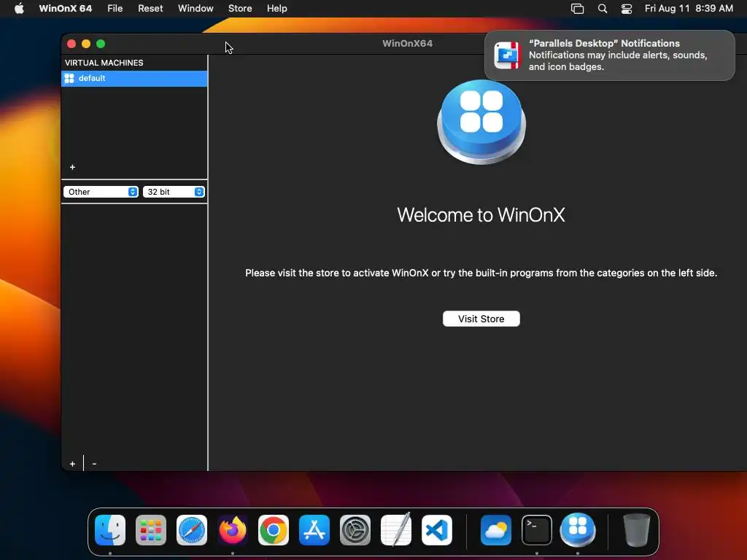This screenshot has height=560, width=747.
Task: Click the Parallels Desktop Notifications banner
Action: (x=610, y=55)
